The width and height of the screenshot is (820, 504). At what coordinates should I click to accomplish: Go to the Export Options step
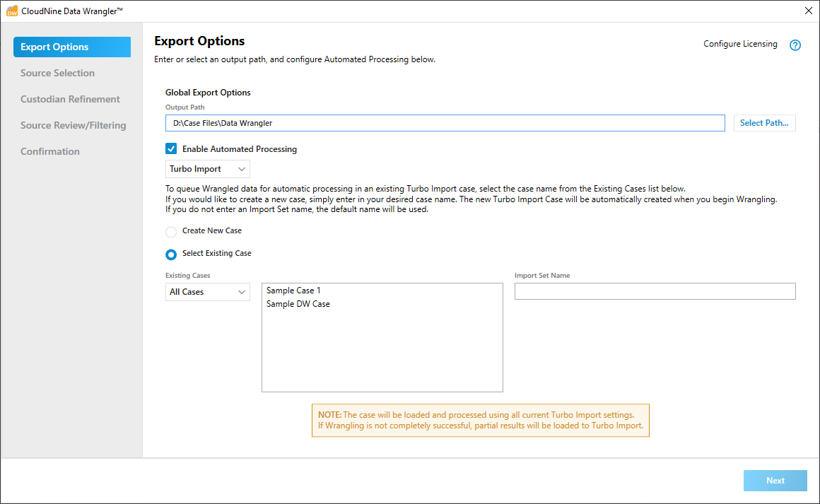click(72, 47)
